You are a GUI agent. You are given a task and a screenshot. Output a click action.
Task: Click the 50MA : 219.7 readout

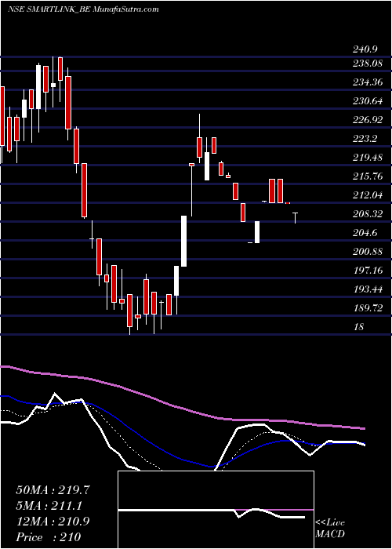53,490
